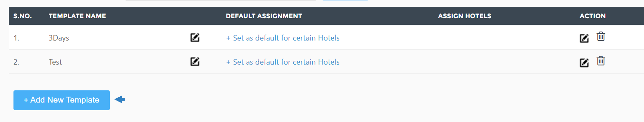644x122 pixels.
Task: Rename the Test template using its pencil icon
Action: click(x=195, y=62)
